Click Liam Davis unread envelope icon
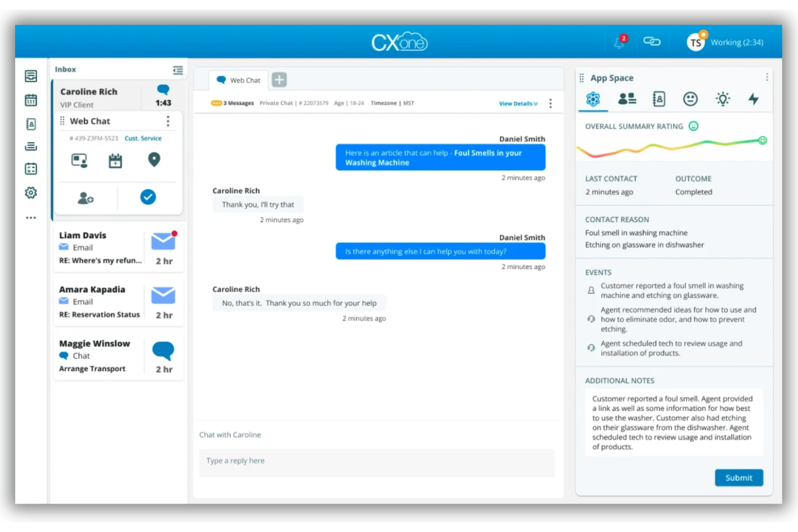This screenshot has width=798, height=532. [x=163, y=241]
